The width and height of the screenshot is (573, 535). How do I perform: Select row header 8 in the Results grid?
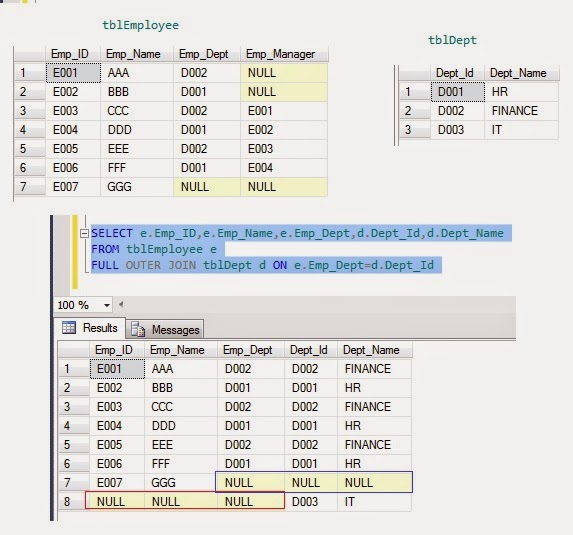point(74,501)
